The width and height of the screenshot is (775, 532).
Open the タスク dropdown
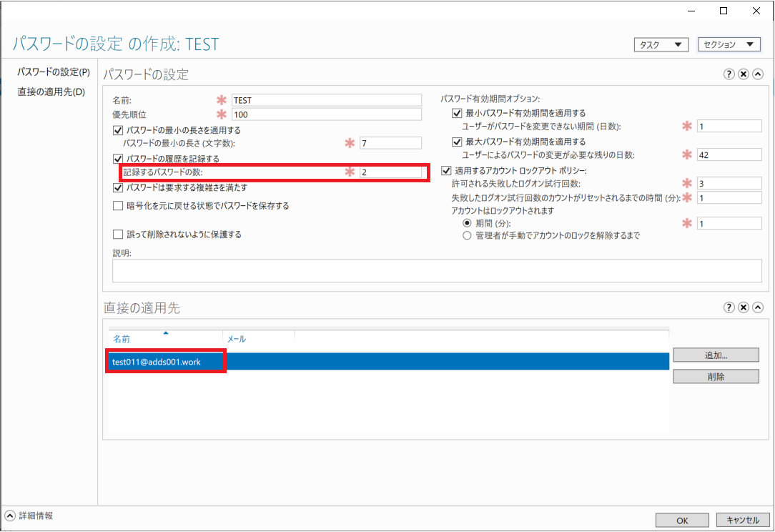point(661,44)
